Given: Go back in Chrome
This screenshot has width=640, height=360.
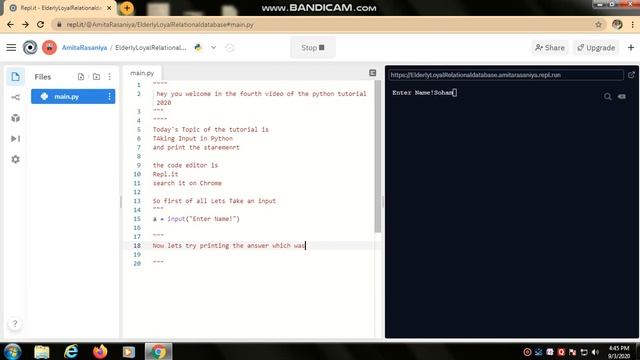Looking at the screenshot, I should tap(11, 24).
